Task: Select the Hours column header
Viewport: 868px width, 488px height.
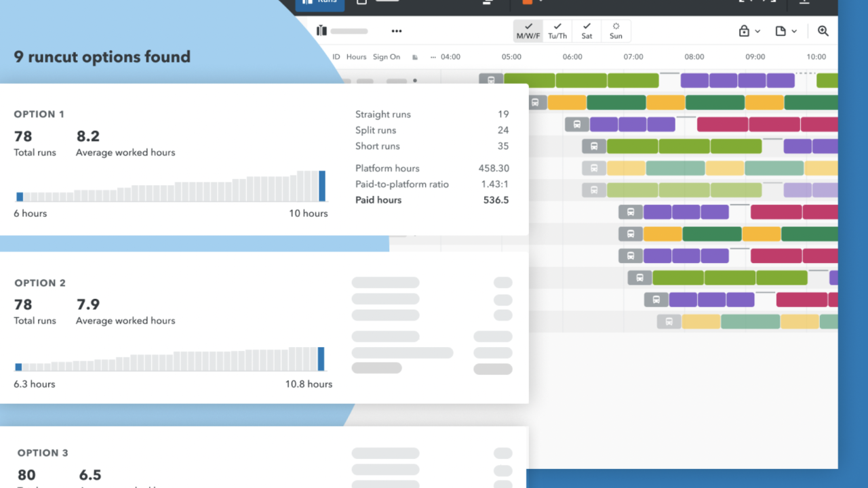Action: click(356, 57)
